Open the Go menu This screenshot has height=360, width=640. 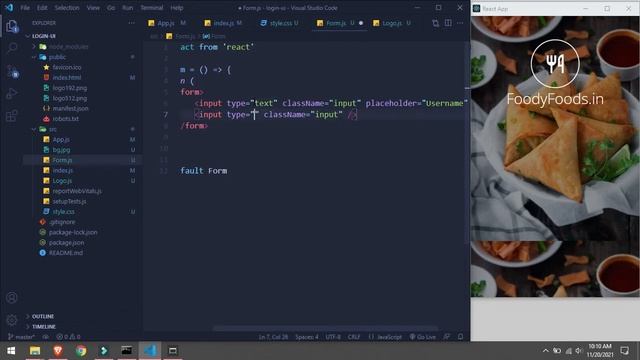tap(111, 8)
